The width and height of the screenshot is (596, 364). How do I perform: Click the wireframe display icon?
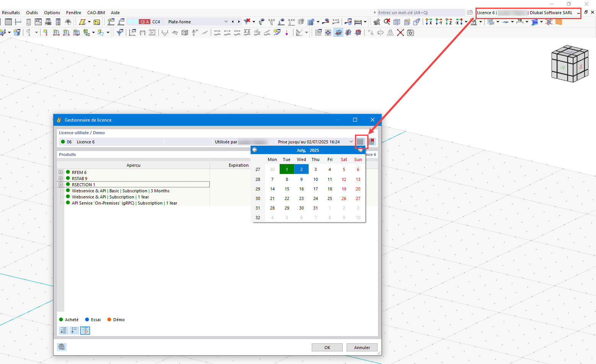coord(417,22)
